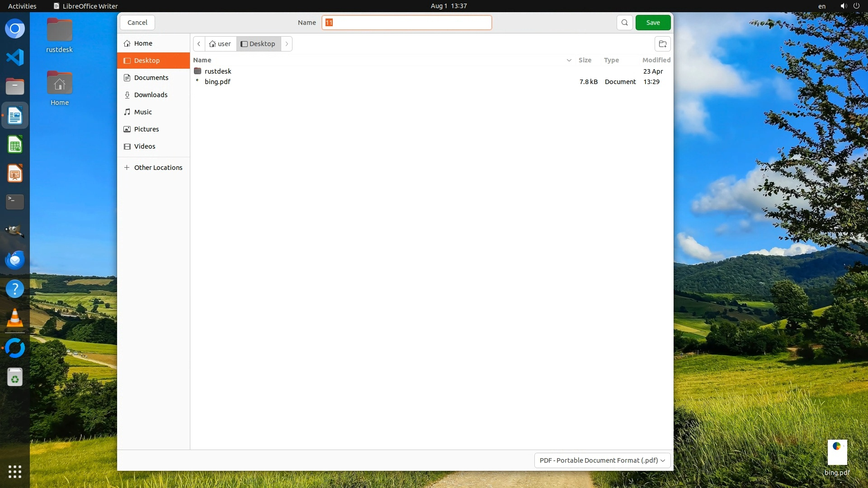Click the user path breadcrumb
868x488 pixels.
[220, 44]
